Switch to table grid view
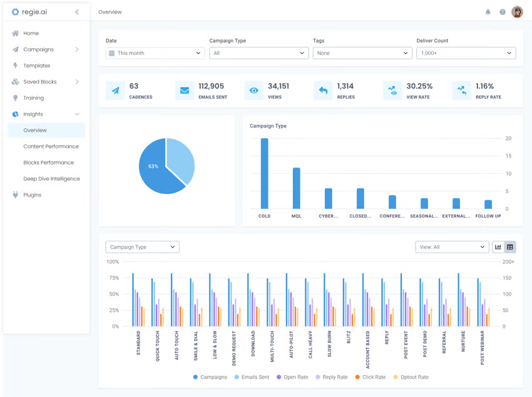Image resolution: width=532 pixels, height=397 pixels. point(510,247)
